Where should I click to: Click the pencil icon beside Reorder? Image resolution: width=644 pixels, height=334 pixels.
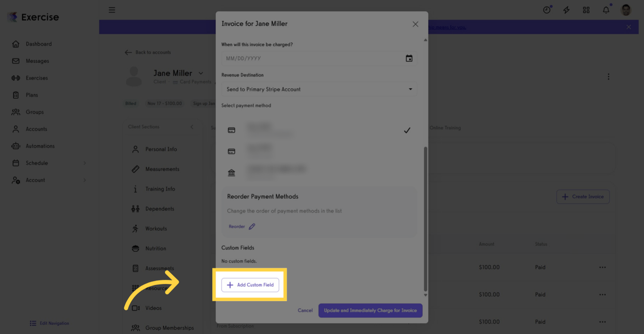(x=252, y=226)
